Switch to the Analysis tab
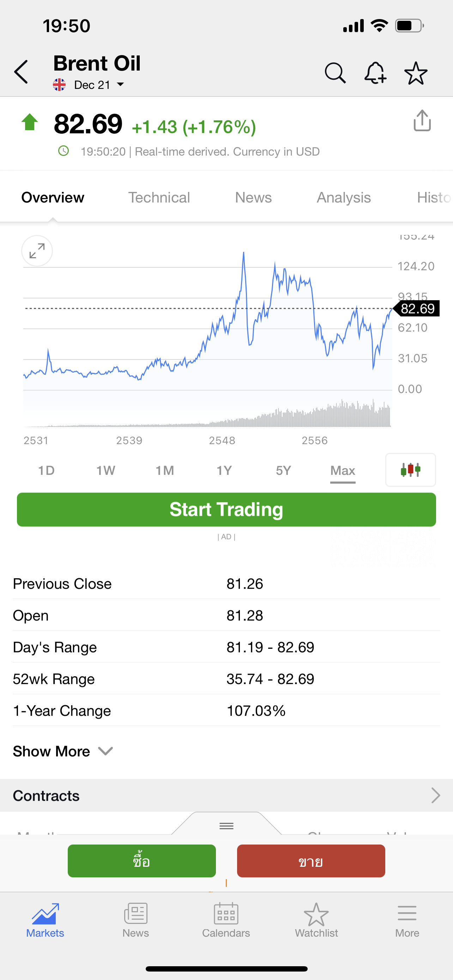 tap(344, 198)
